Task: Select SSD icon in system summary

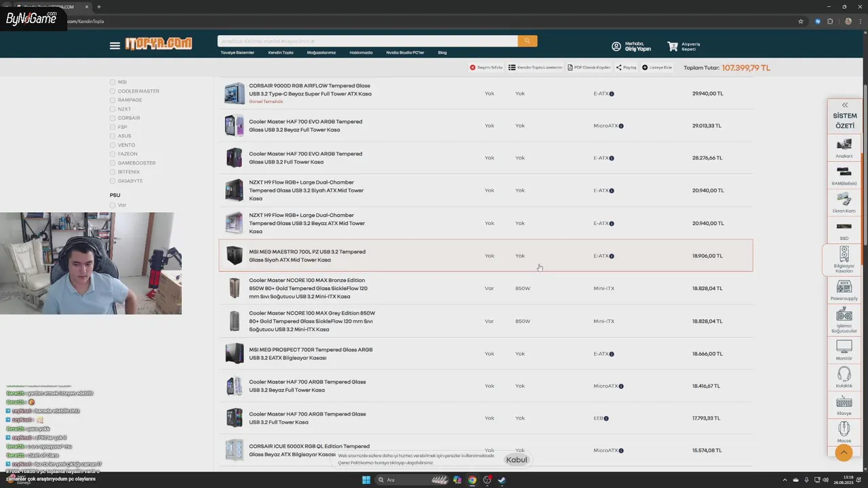Action: [844, 226]
